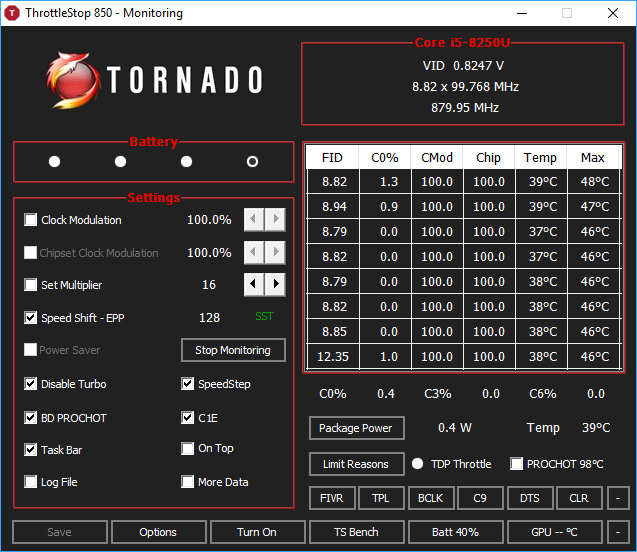Decrease Chipset Clock Modulation left arrow

point(254,252)
